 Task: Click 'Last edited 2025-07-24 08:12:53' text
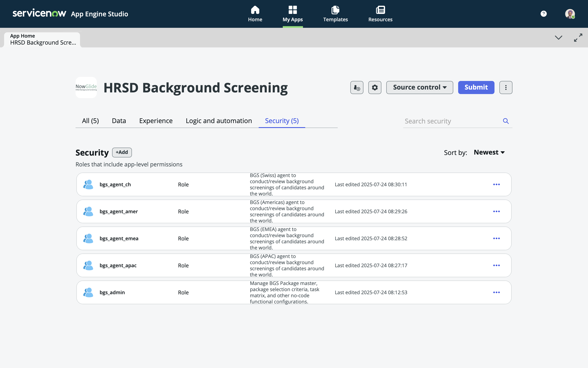point(371,293)
